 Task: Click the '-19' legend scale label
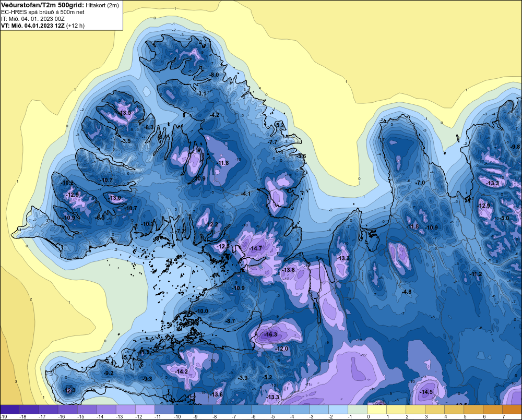[x=4, y=416]
